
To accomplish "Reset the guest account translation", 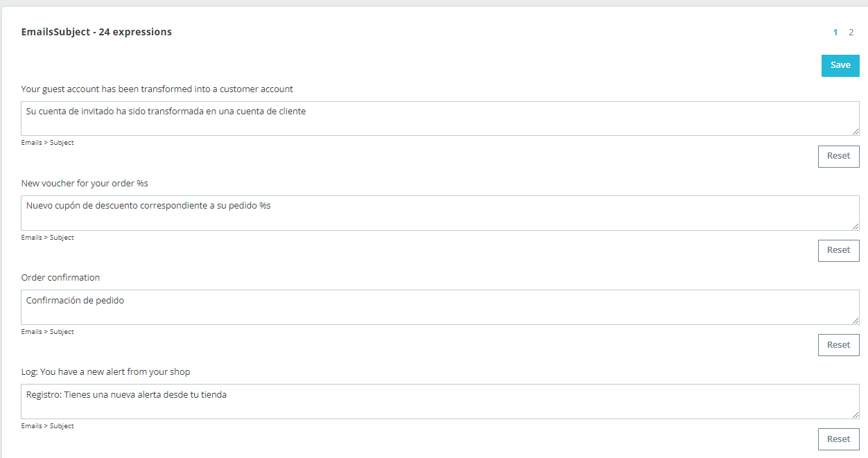I will tap(838, 156).
